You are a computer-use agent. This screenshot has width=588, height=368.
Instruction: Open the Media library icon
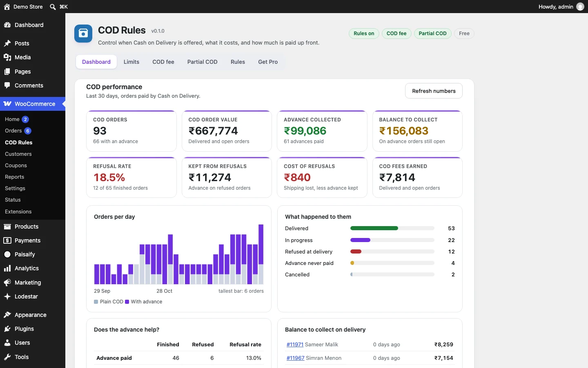pyautogui.click(x=7, y=57)
